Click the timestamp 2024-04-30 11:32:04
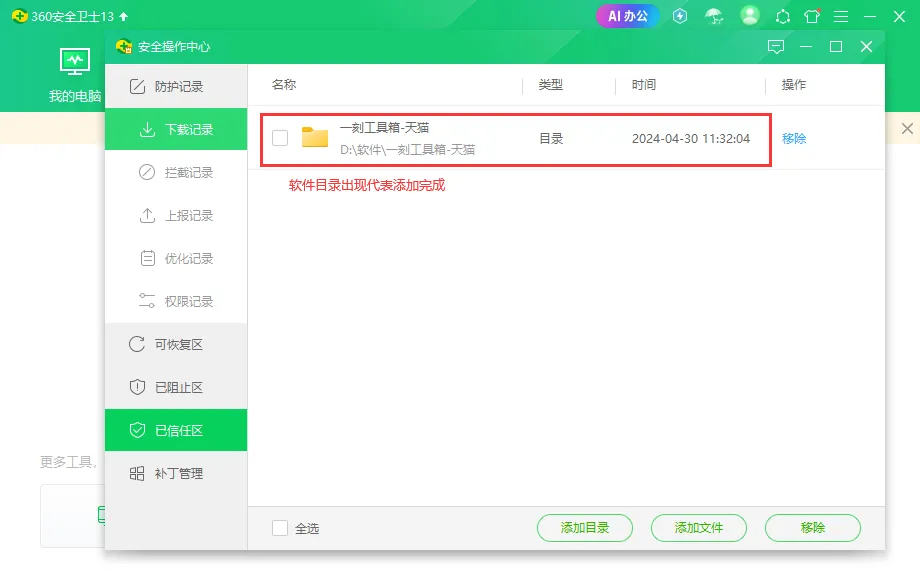This screenshot has width=920, height=580. (691, 139)
